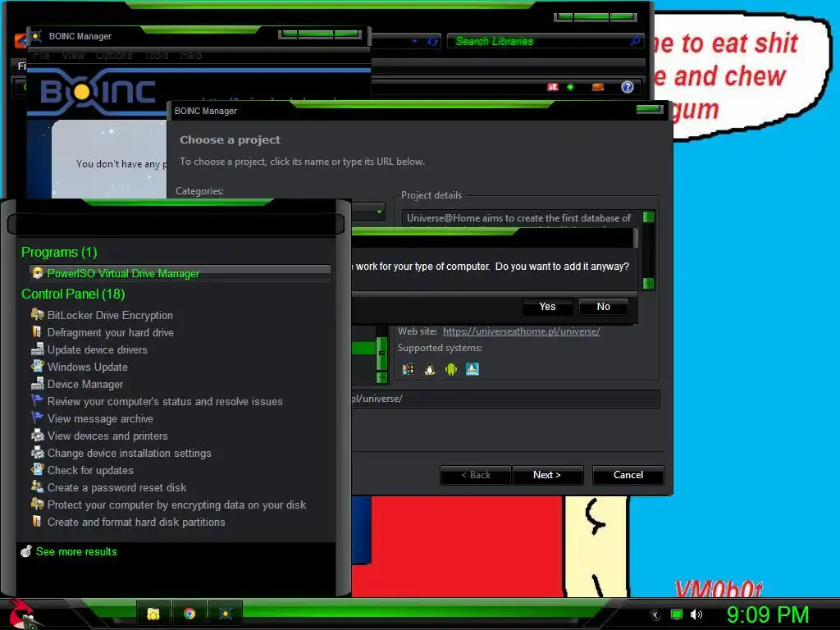The height and width of the screenshot is (630, 840).
Task: Open File Explorer from the taskbar
Action: click(x=153, y=614)
